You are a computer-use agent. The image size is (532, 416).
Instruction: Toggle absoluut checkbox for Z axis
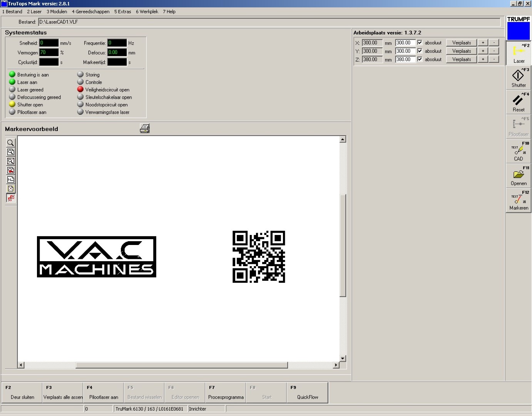(420, 59)
